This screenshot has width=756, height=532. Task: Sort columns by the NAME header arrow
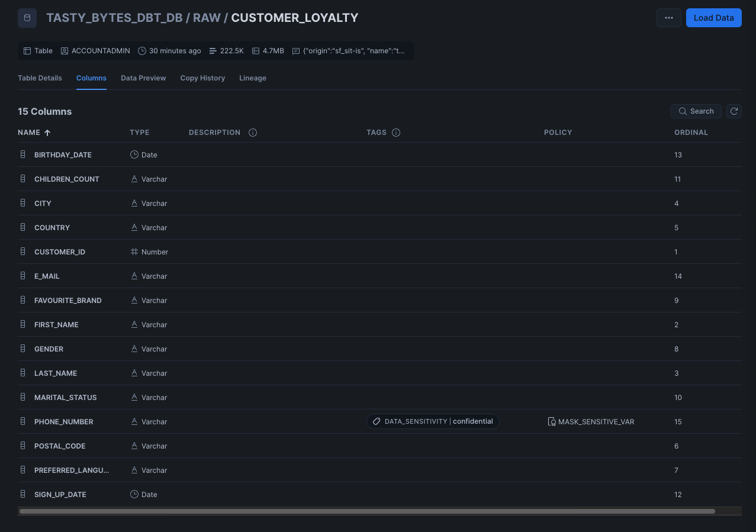pos(47,133)
